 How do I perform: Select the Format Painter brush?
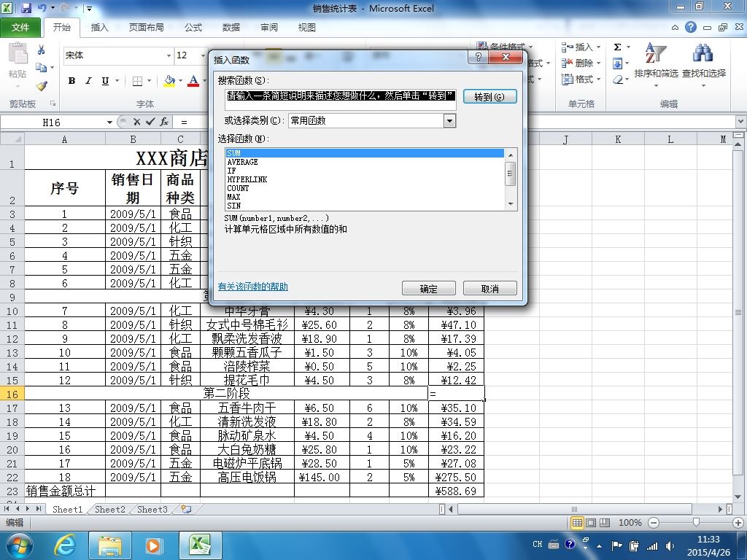point(42,86)
